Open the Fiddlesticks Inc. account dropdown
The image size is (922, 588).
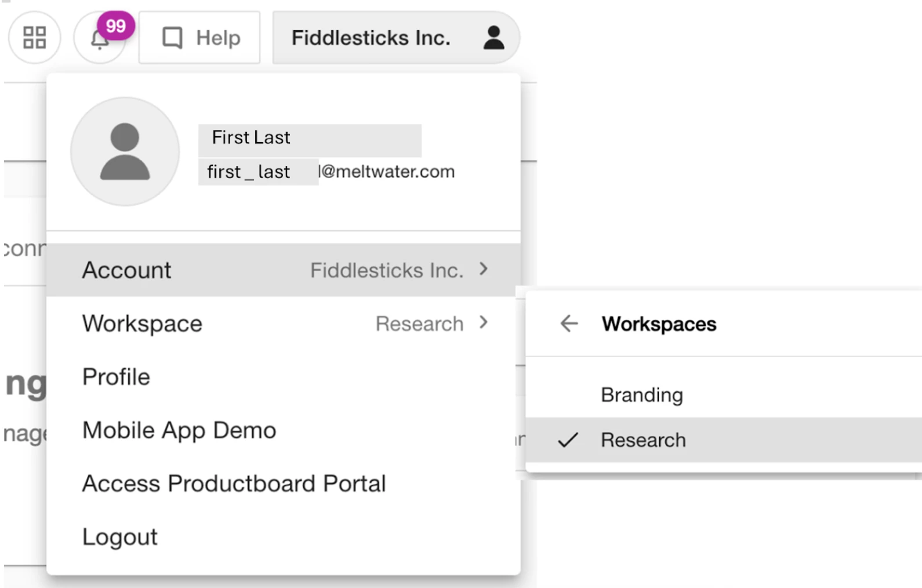371,38
